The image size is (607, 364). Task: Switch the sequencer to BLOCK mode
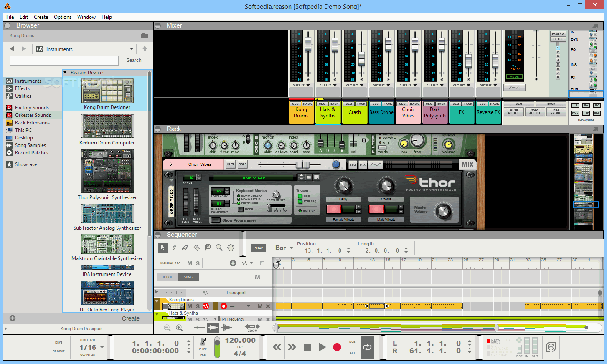168,277
